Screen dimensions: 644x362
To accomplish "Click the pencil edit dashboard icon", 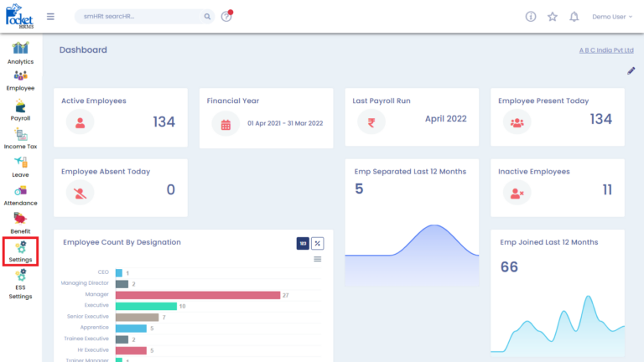I will [x=631, y=71].
